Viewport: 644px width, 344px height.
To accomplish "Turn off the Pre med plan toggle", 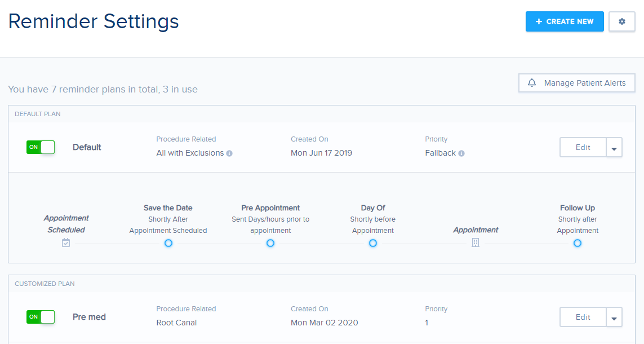I will click(x=41, y=317).
